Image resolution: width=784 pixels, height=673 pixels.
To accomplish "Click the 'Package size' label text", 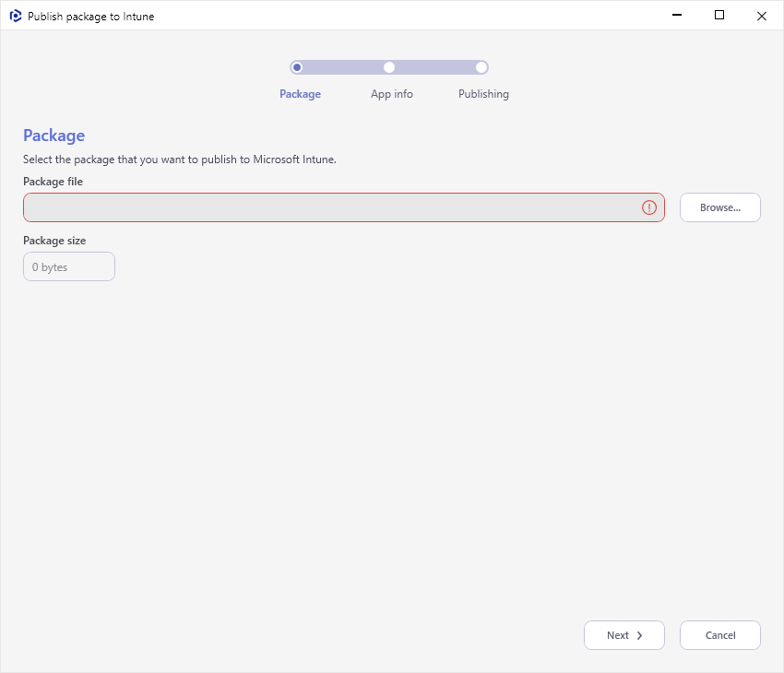I will point(54,241).
